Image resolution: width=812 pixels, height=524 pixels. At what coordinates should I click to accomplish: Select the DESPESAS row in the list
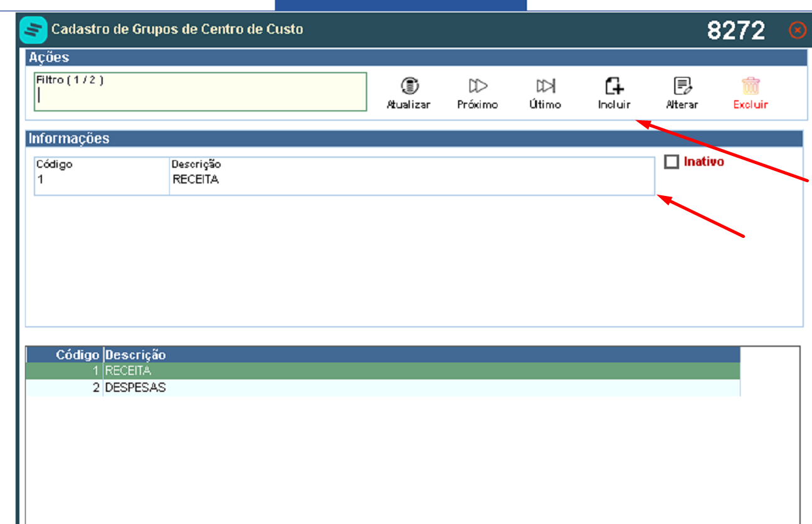coord(383,388)
